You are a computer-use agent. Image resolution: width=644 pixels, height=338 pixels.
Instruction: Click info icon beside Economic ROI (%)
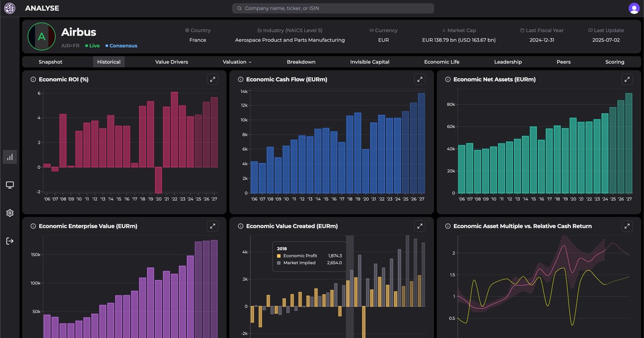click(33, 79)
